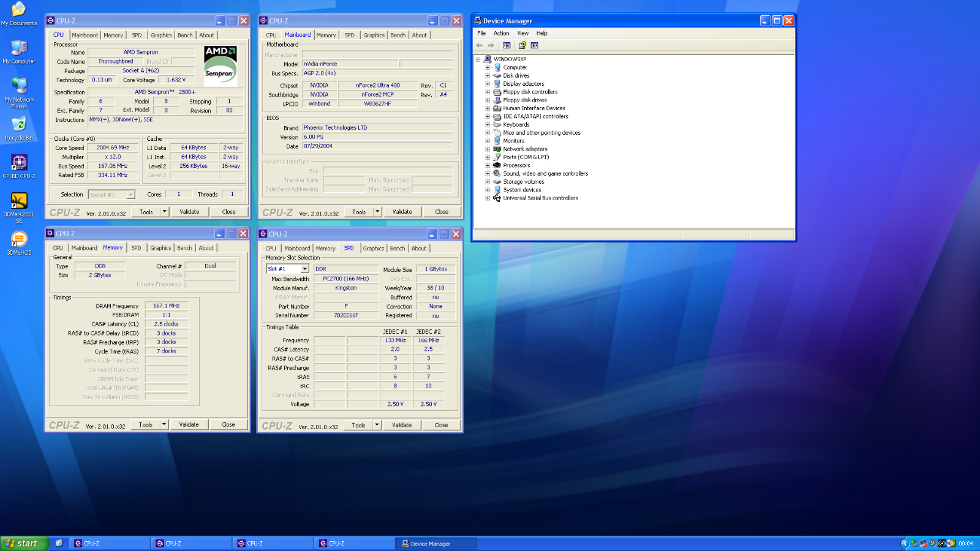Screen dimensions: 980x551
Task: Open the Action menu in Device Manager
Action: coord(501,34)
